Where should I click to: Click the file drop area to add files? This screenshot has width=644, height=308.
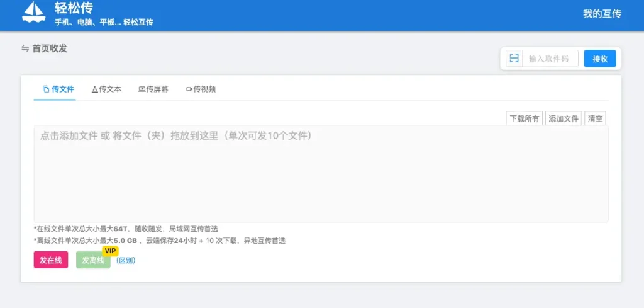321,174
